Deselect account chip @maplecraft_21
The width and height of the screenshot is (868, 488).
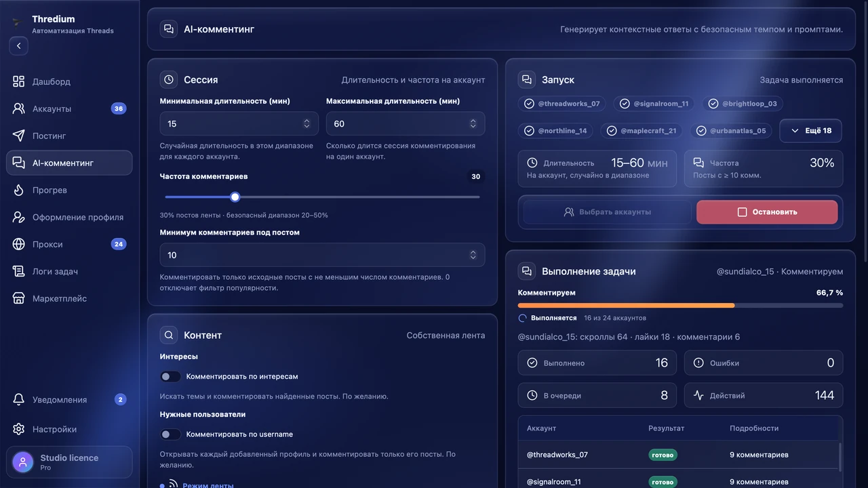pos(642,131)
